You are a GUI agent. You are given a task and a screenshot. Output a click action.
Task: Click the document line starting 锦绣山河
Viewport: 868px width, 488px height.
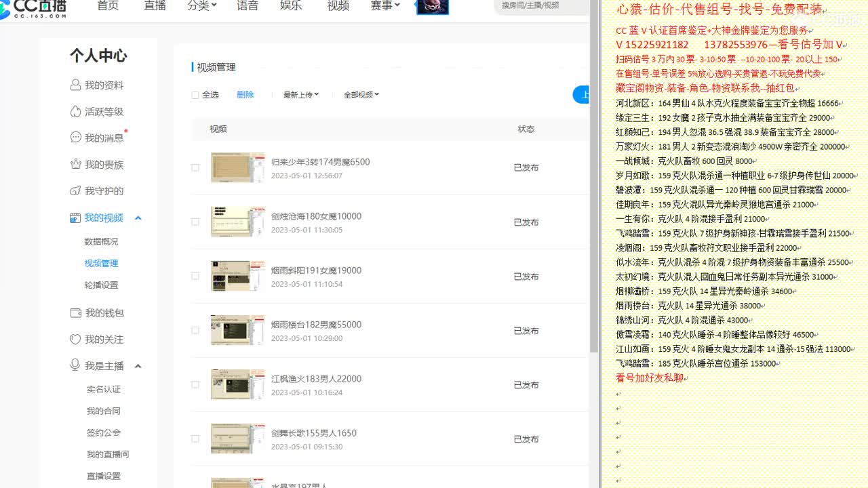682,320
